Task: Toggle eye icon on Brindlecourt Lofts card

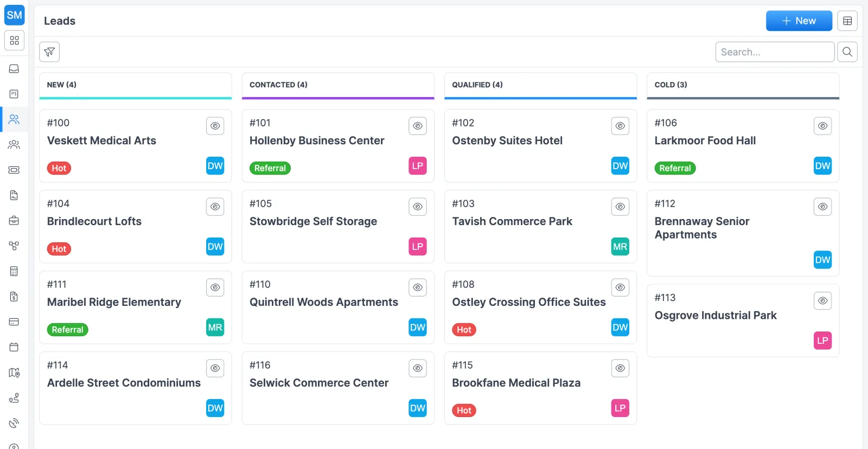Action: (215, 207)
